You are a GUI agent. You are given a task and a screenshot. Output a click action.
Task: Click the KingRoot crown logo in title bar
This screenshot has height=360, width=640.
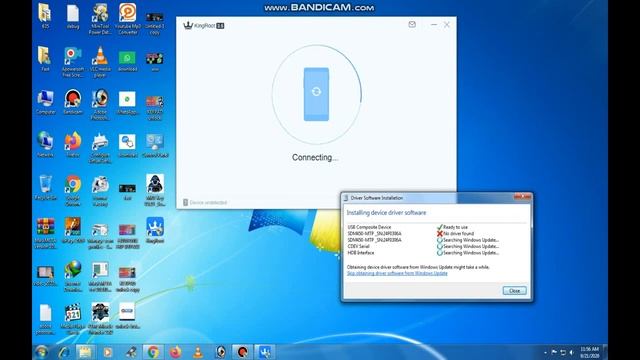point(188,25)
